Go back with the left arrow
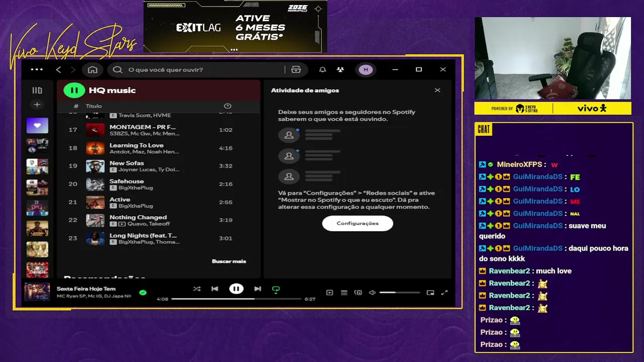Viewport: 644px width, 362px height. 58,69
